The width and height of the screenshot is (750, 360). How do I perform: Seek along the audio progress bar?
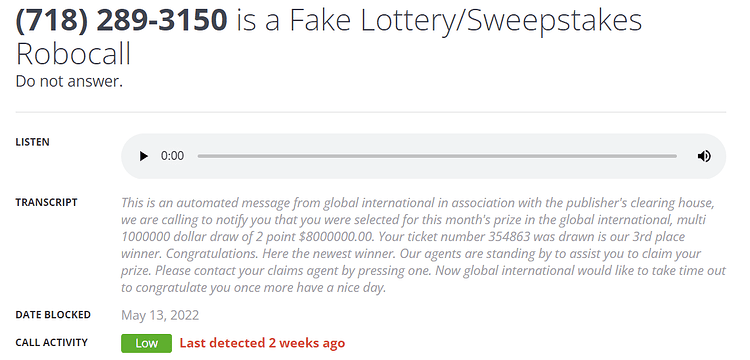437,156
